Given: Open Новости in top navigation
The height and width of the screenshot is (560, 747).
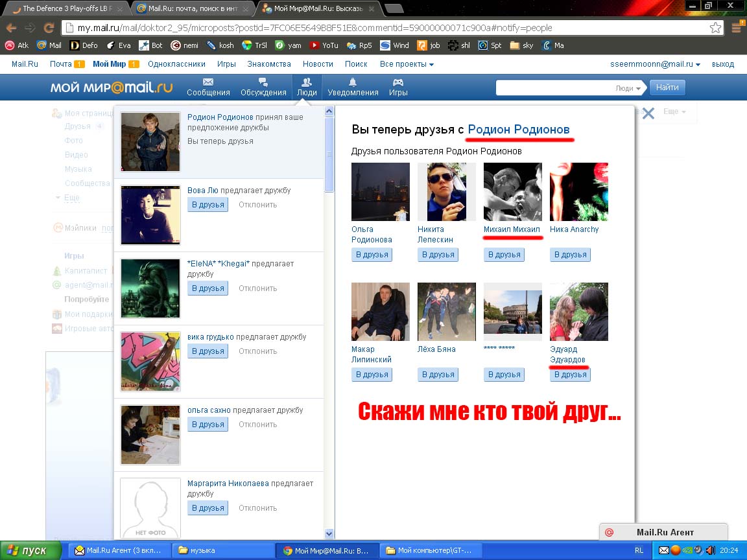Looking at the screenshot, I should click(318, 64).
